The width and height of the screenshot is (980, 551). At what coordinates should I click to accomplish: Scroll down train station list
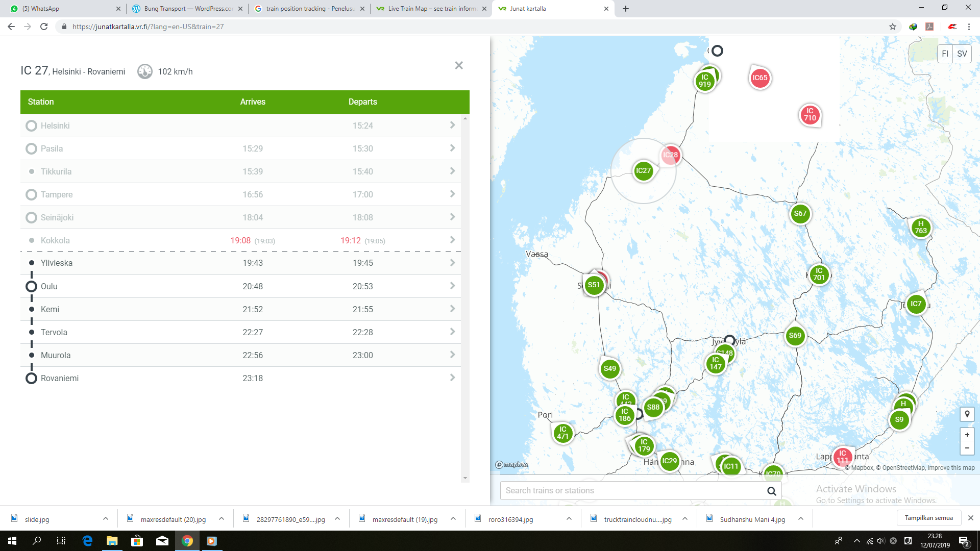coord(467,478)
